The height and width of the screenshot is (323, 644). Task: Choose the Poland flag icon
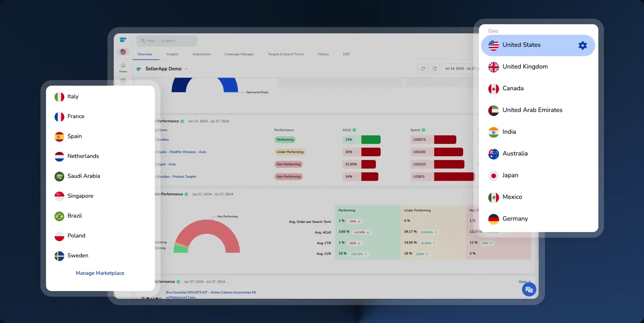(x=59, y=236)
